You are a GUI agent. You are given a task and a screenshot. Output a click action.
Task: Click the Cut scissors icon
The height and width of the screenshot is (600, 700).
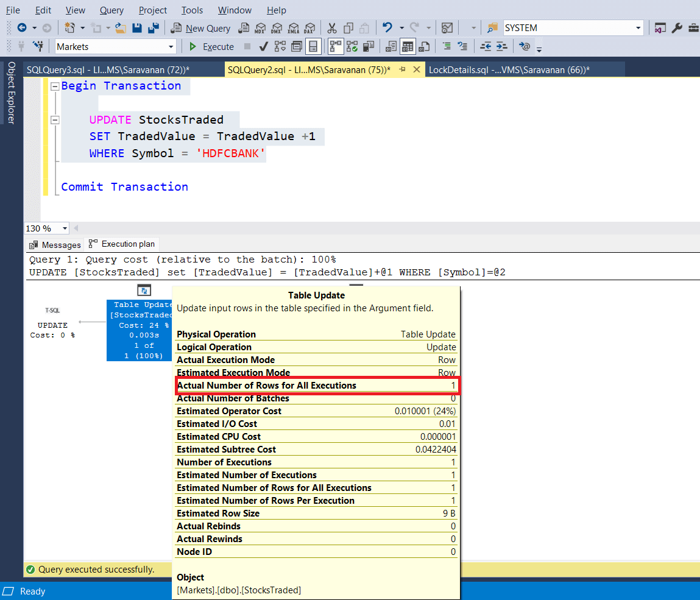click(x=332, y=28)
